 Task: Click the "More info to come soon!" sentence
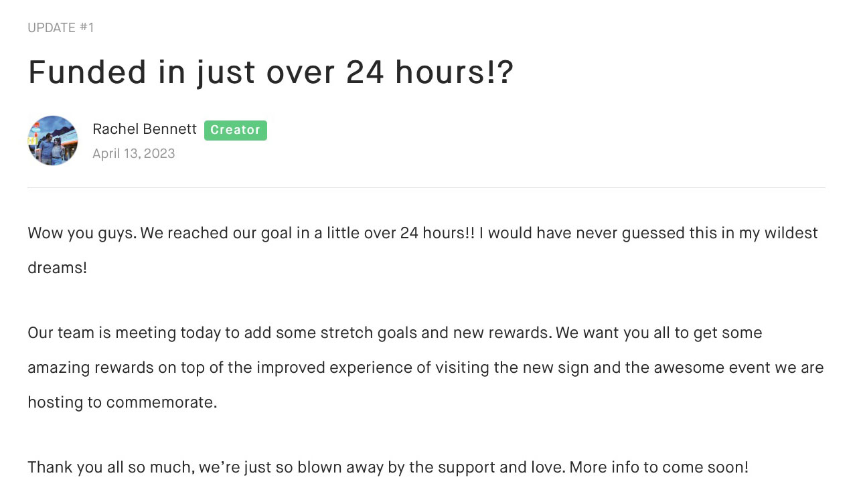coord(659,467)
